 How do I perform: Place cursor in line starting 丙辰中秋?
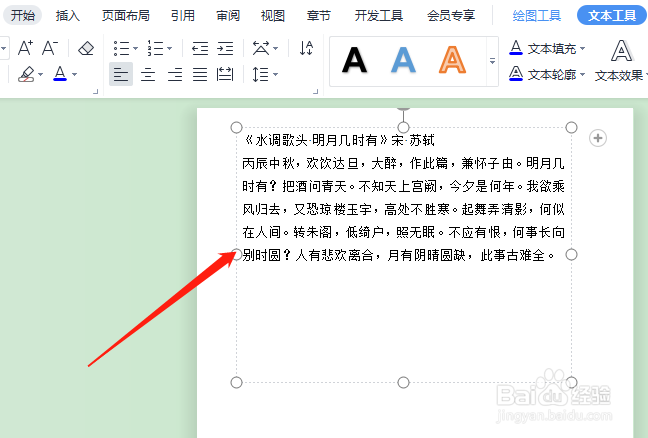[403, 164]
